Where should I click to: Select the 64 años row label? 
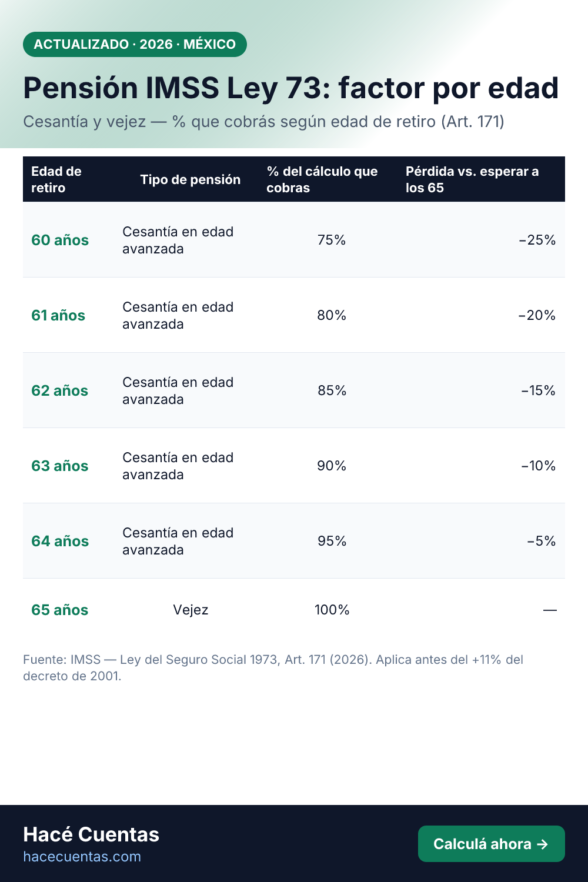click(x=60, y=541)
